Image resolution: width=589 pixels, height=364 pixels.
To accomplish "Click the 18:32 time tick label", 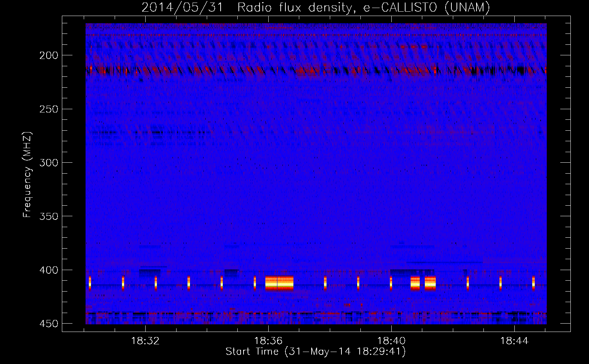I will pyautogui.click(x=145, y=341).
